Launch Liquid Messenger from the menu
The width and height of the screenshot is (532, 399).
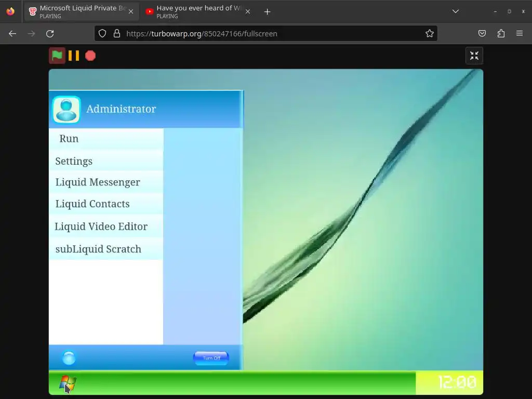[x=106, y=182]
